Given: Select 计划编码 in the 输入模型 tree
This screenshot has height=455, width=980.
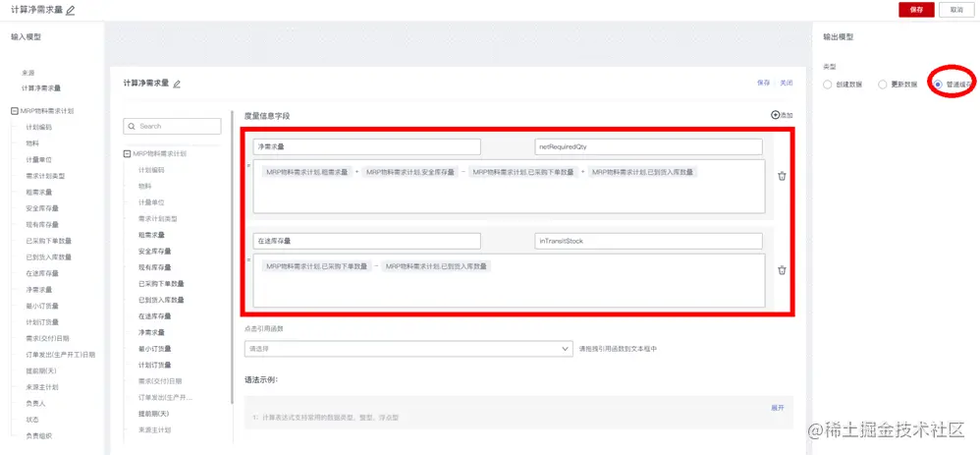Looking at the screenshot, I should point(38,127).
